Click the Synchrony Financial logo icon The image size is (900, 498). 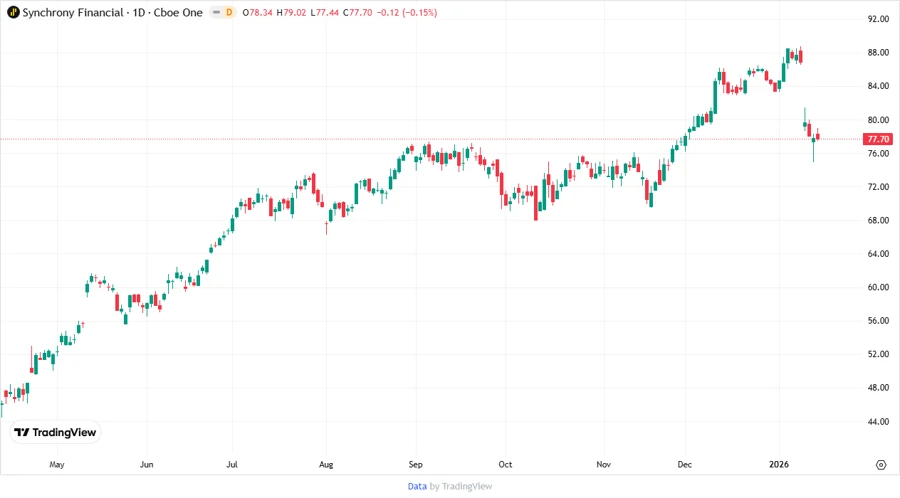pos(13,12)
